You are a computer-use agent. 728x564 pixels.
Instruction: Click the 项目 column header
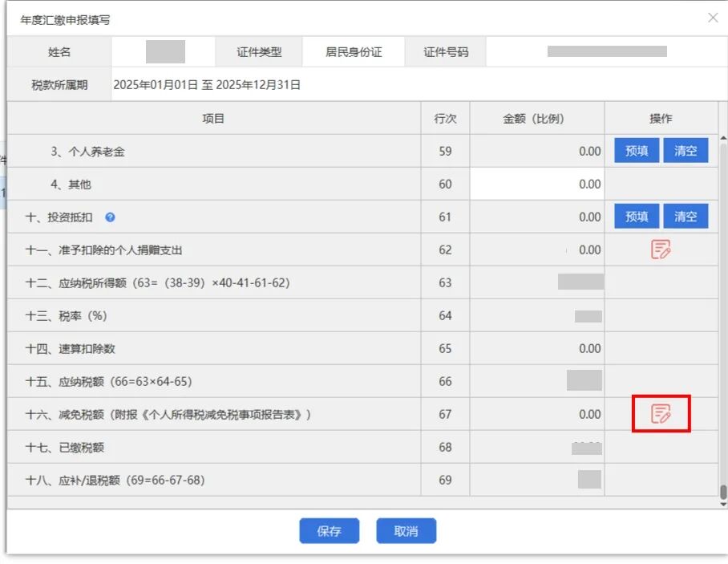click(x=213, y=119)
